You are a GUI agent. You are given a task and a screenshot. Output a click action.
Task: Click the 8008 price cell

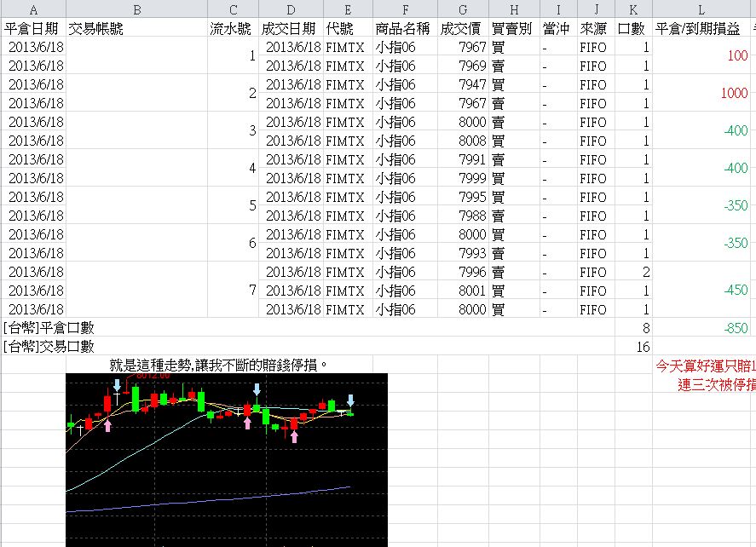click(464, 141)
